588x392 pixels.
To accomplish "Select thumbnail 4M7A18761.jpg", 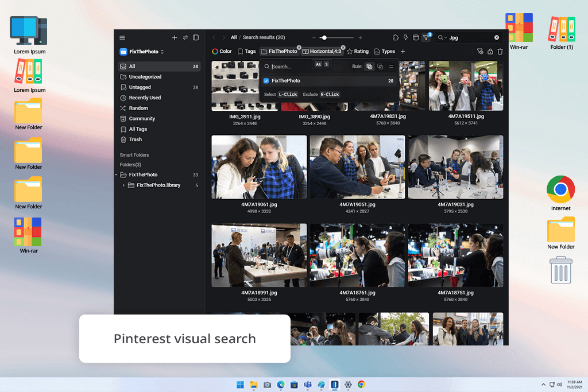I will pos(357,255).
